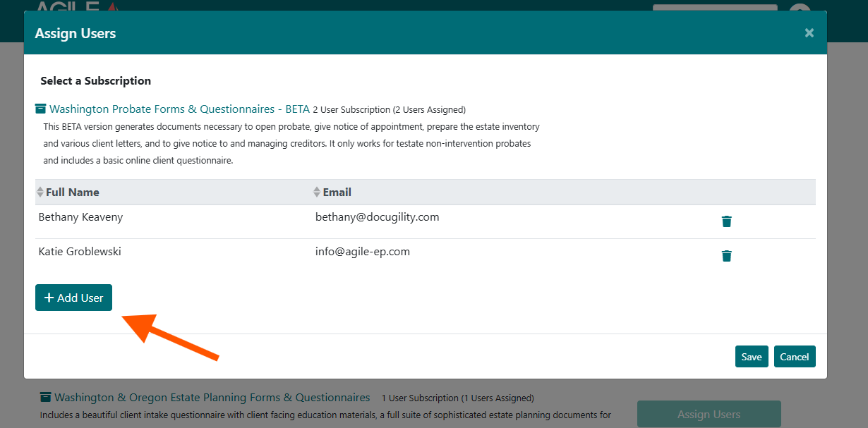The height and width of the screenshot is (428, 868).
Task: Click email info@agile-ep.com
Action: pos(363,251)
